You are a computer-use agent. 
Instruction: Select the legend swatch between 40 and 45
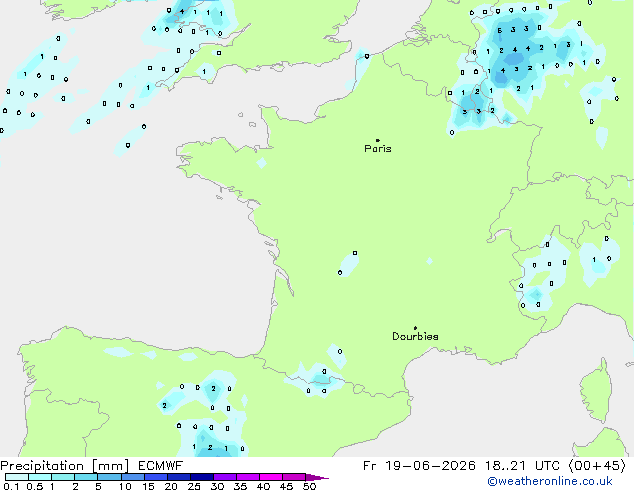pyautogui.click(x=271, y=477)
